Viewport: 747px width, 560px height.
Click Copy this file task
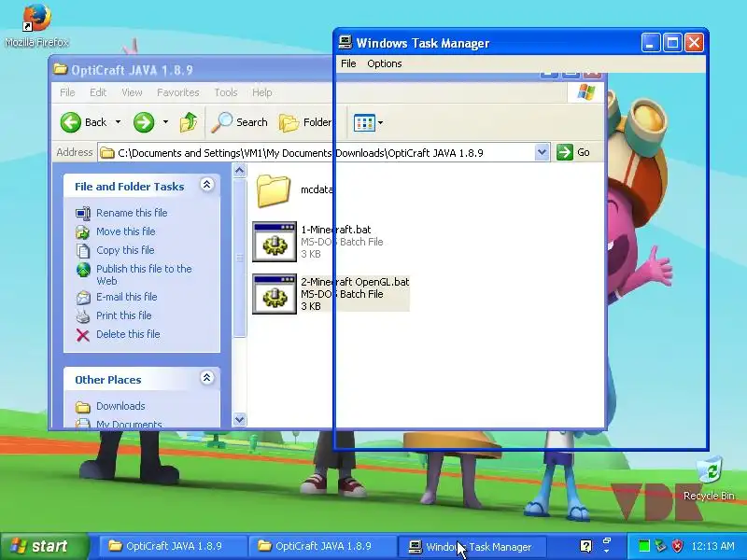coord(125,250)
